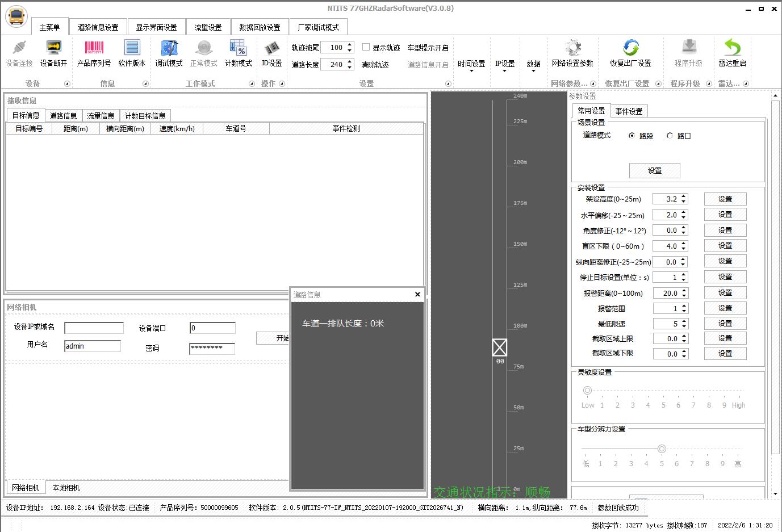
Task: Open the 数据 dropdown
Action: tap(533, 66)
